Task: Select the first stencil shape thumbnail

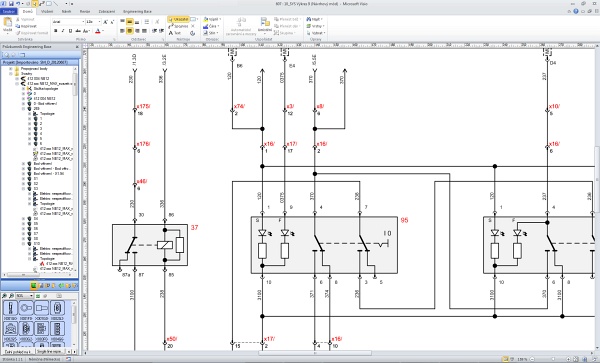Action: point(11,308)
